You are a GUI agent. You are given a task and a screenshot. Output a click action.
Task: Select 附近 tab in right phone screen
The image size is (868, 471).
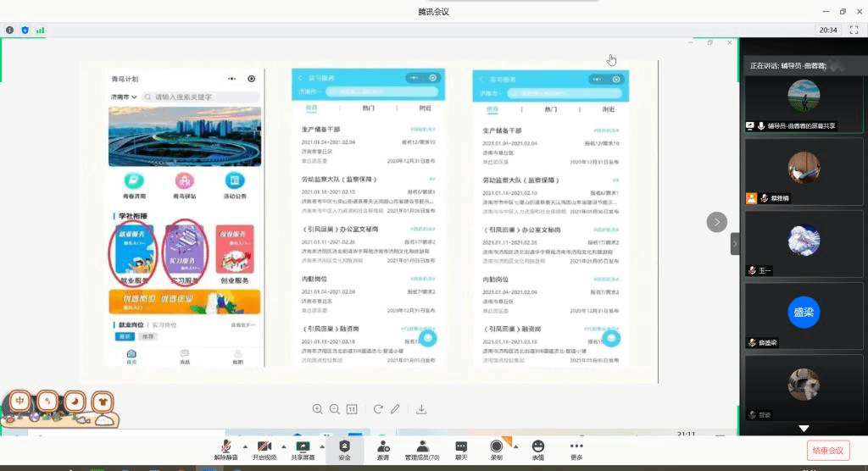608,109
